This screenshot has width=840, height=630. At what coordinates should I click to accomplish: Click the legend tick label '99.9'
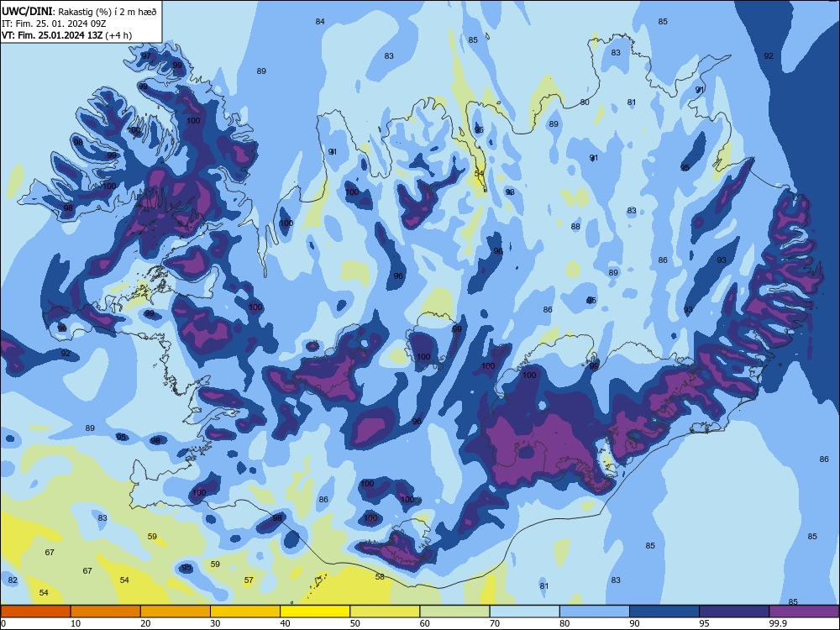click(x=779, y=623)
